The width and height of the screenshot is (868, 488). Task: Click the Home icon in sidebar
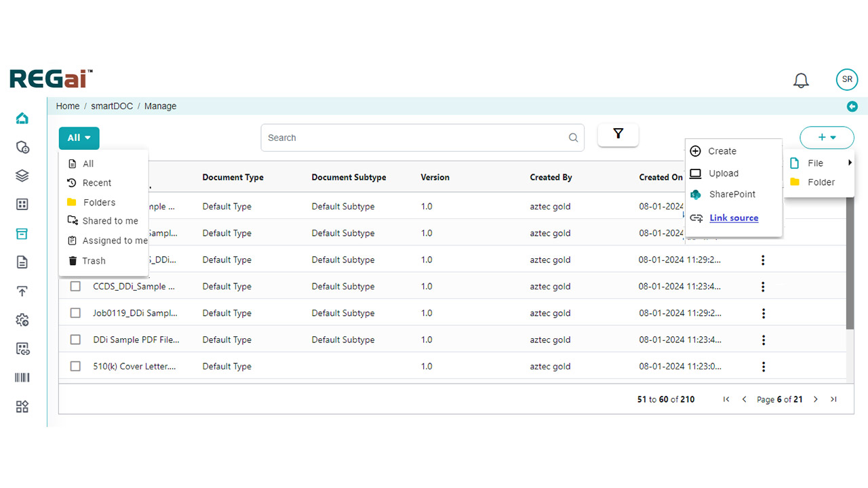tap(22, 119)
